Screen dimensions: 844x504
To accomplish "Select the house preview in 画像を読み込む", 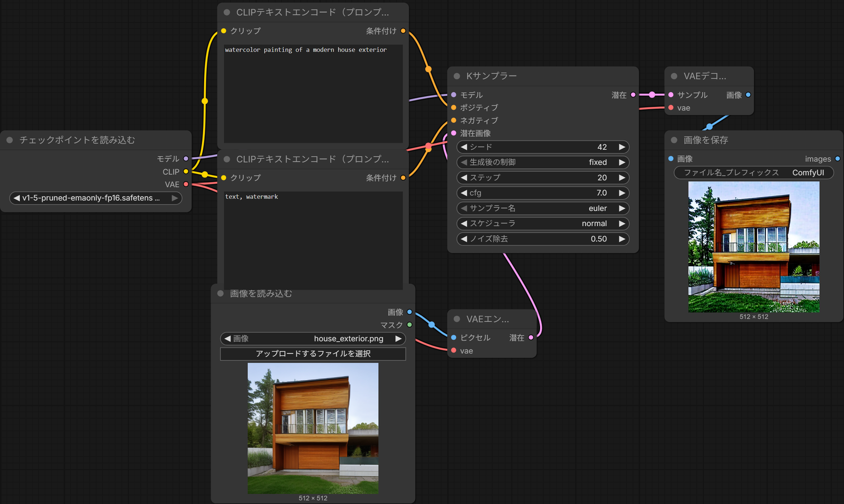I will click(313, 428).
